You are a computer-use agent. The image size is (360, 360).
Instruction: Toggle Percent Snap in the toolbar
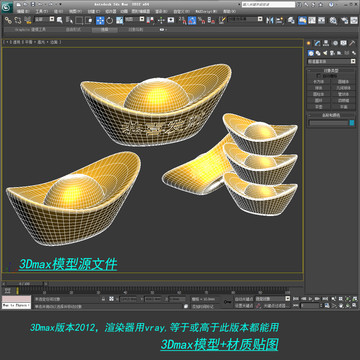(201, 20)
